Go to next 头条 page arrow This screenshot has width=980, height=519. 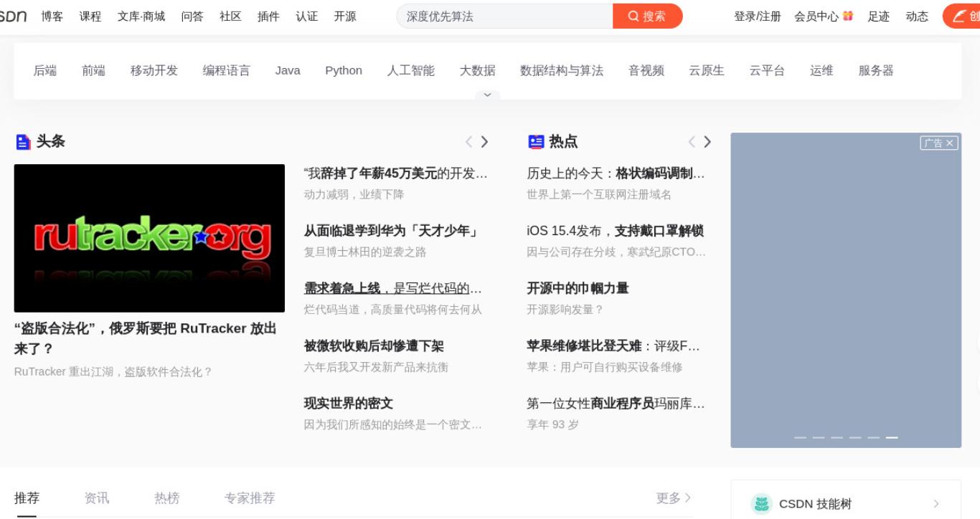click(485, 142)
